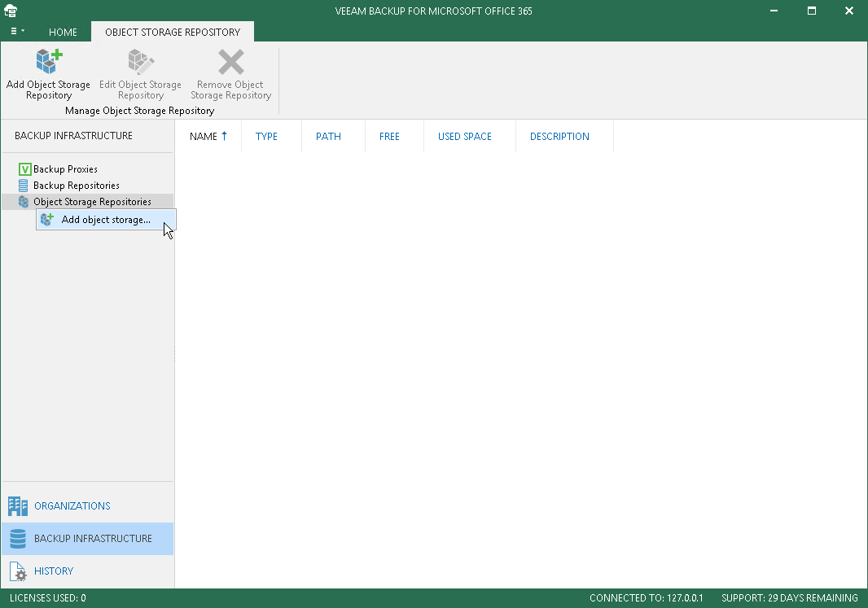
Task: Open the HISTORY view
Action: pyautogui.click(x=87, y=571)
